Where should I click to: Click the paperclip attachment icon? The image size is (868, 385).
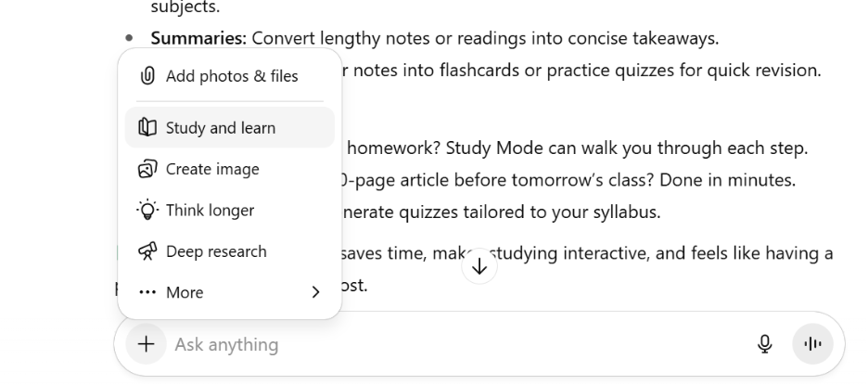(x=147, y=76)
